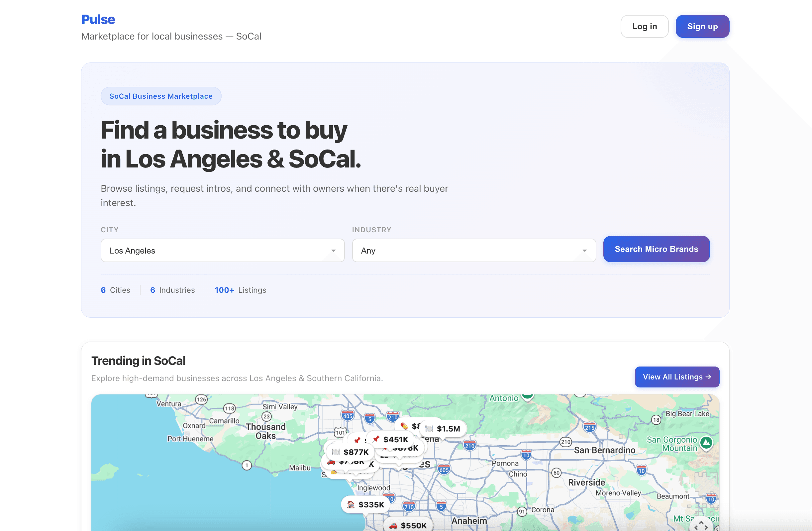Click the Sign up button
The height and width of the screenshot is (531, 812).
tap(702, 26)
